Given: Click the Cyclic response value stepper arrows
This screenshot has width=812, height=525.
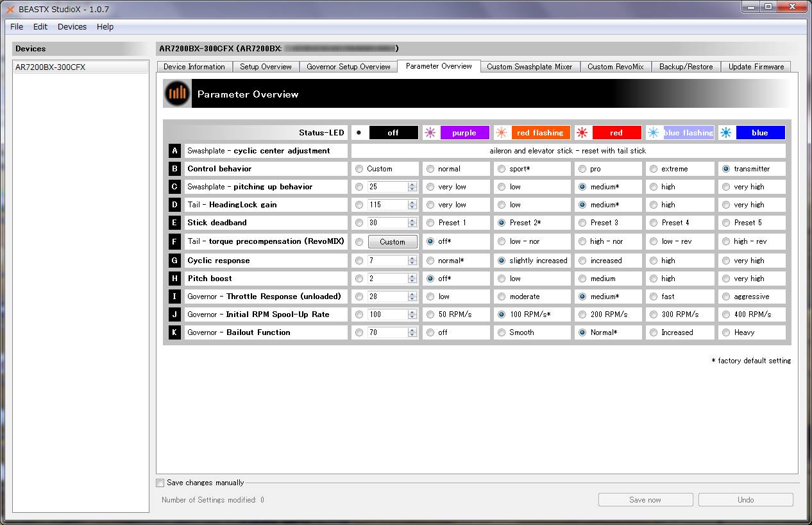Looking at the screenshot, I should (x=412, y=261).
